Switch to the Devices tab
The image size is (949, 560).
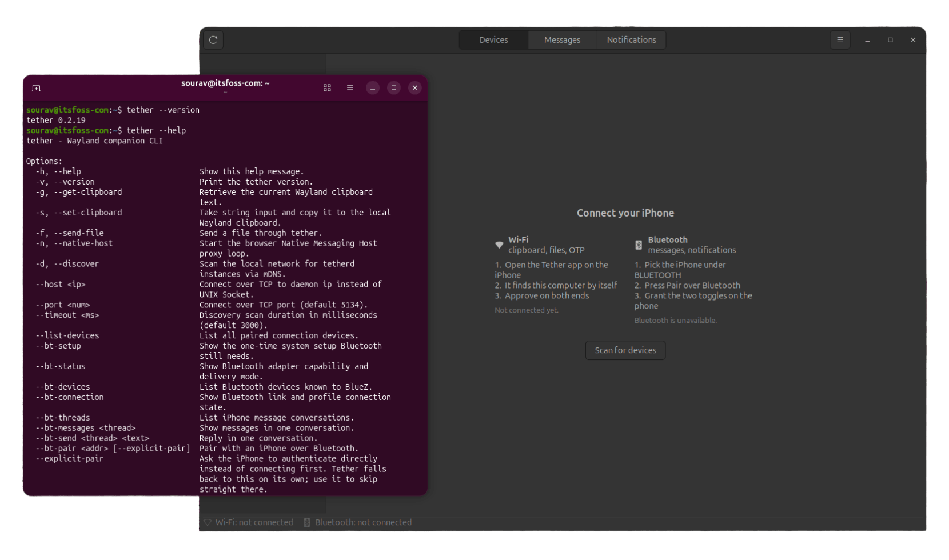(493, 40)
